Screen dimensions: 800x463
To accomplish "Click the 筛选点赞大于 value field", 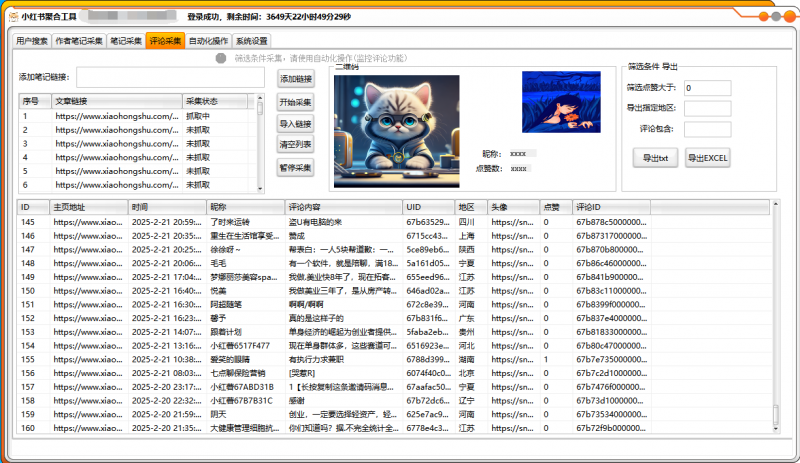I will (x=707, y=88).
